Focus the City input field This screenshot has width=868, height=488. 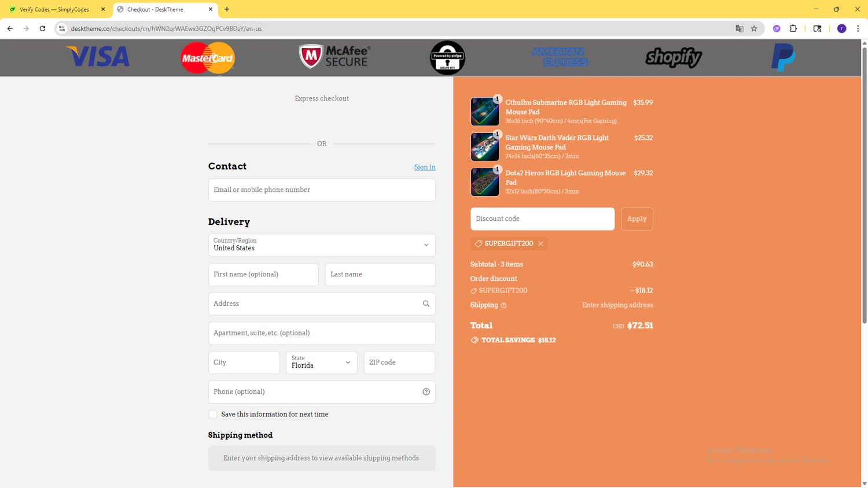(x=244, y=363)
